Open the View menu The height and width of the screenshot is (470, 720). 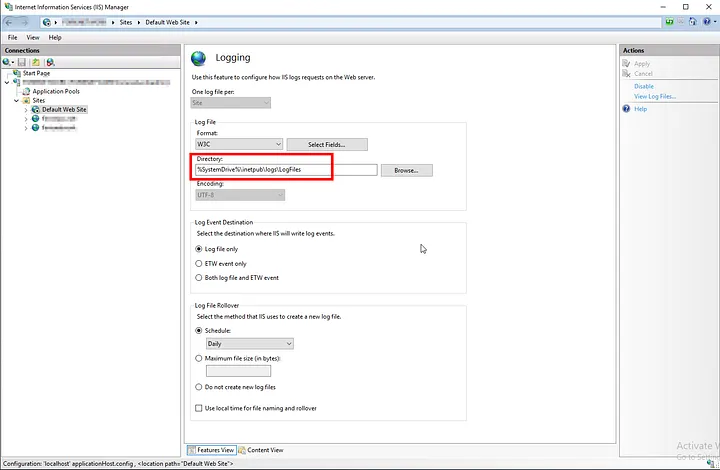click(33, 37)
